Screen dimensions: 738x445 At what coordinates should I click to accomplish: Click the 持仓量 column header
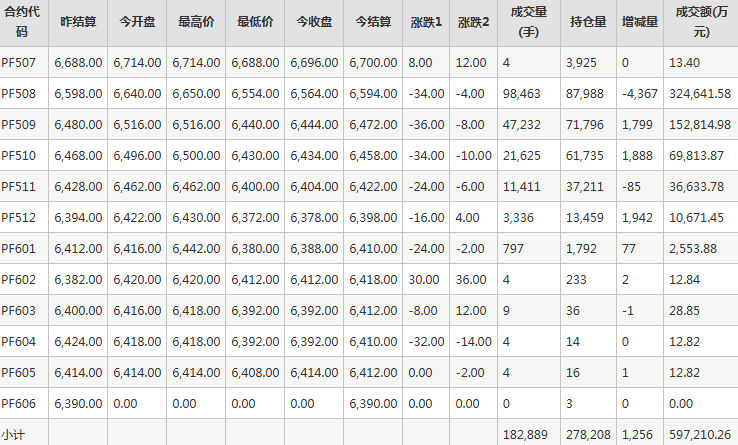point(588,22)
